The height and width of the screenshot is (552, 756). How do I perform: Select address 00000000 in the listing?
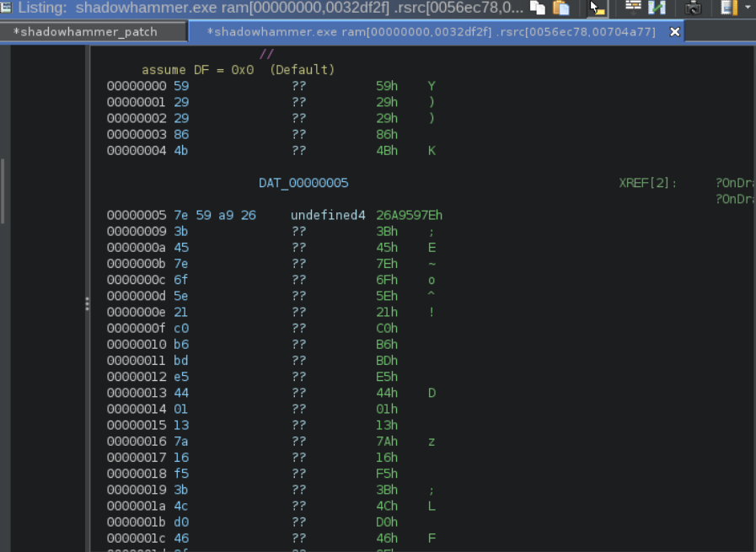tap(137, 86)
